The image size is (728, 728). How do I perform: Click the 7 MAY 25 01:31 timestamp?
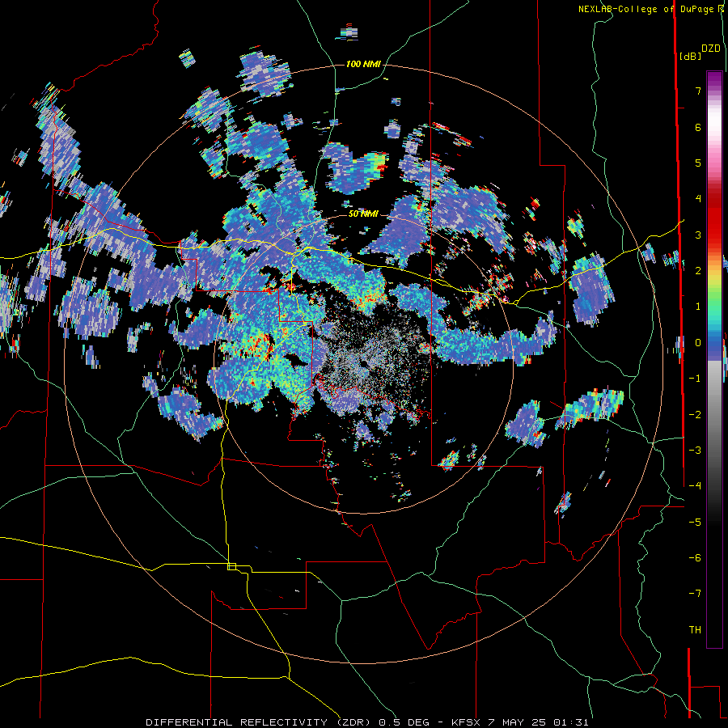pyautogui.click(x=539, y=722)
